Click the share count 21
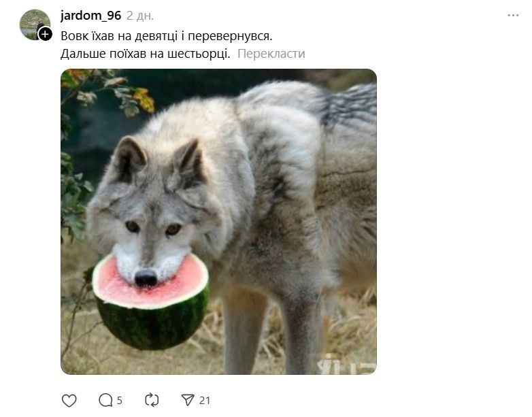The height and width of the screenshot is (417, 532). [205, 401]
